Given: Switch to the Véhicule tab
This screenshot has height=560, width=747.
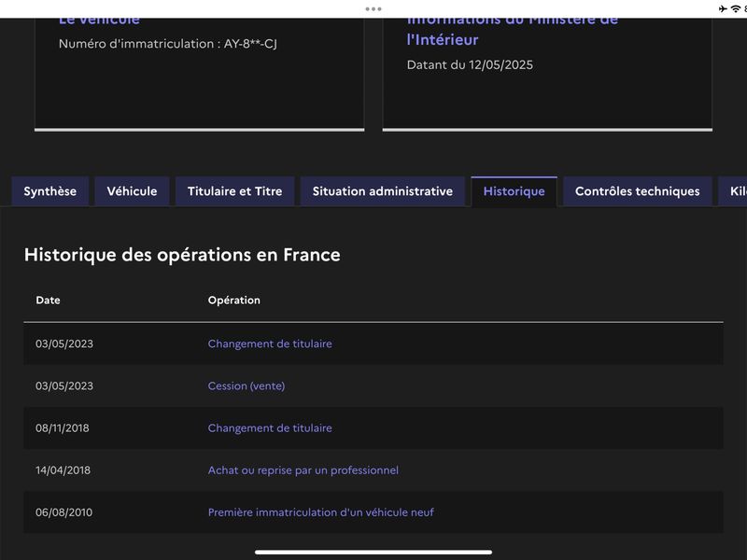Looking at the screenshot, I should [x=132, y=191].
